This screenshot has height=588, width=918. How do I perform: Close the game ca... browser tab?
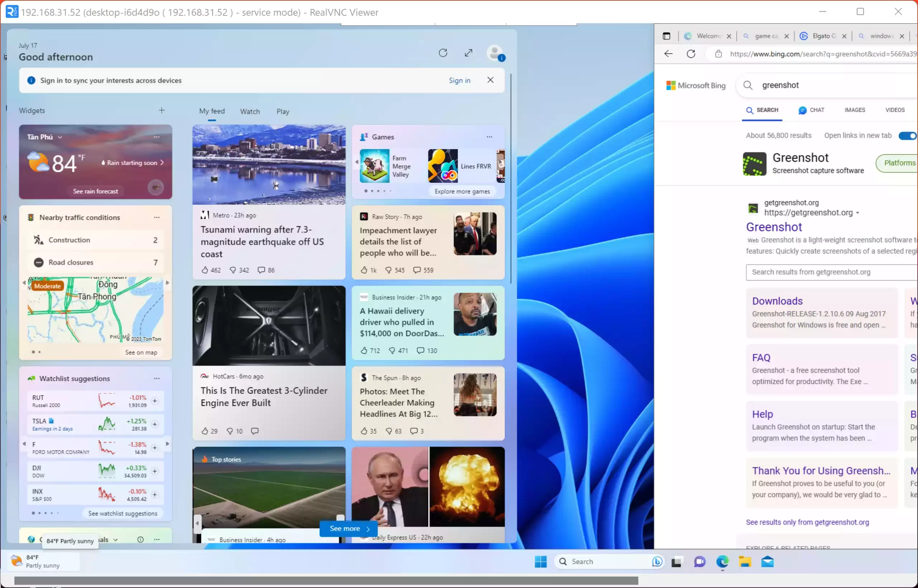coord(787,36)
